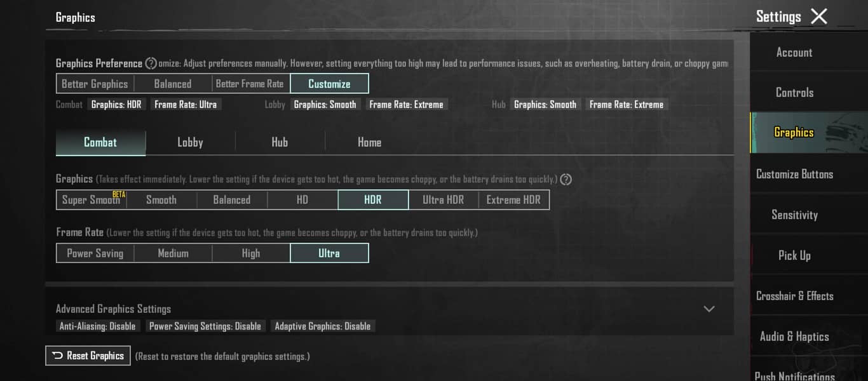Open the Hub tab
The height and width of the screenshot is (381, 868).
[280, 143]
